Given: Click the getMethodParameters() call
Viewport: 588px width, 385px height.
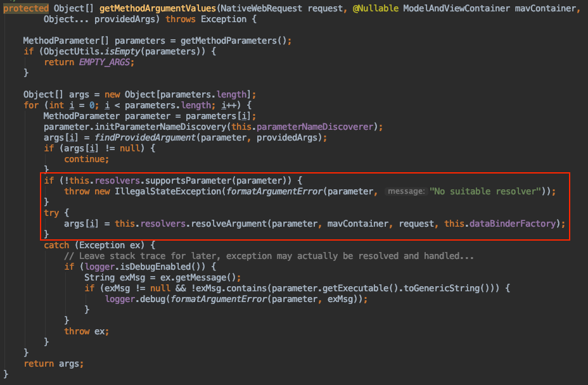Looking at the screenshot, I should [233, 41].
